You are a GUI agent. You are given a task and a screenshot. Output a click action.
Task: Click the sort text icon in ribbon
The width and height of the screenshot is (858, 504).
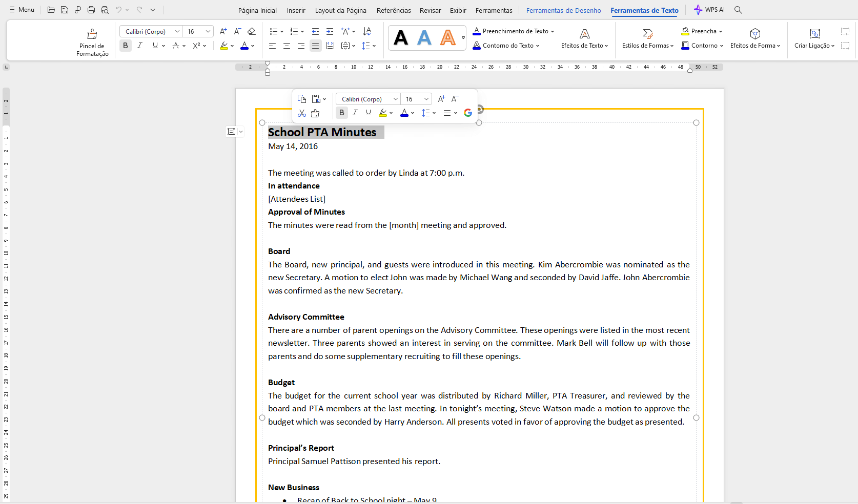(367, 32)
